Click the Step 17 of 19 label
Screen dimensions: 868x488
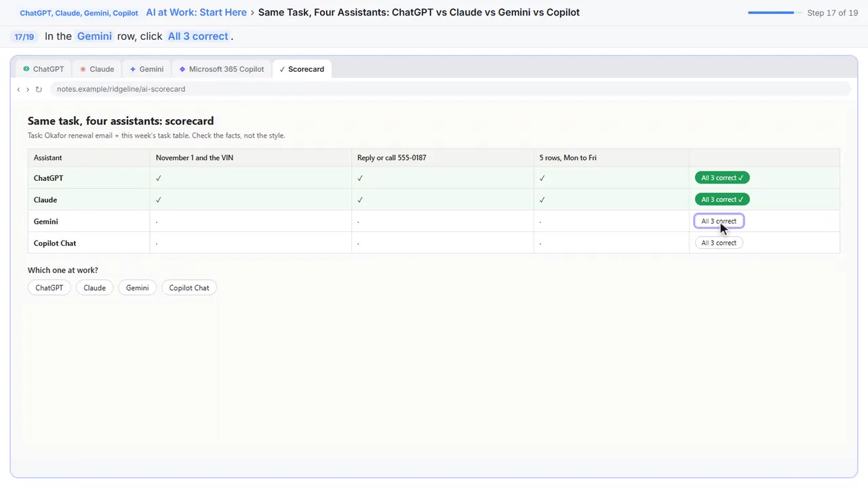click(833, 13)
